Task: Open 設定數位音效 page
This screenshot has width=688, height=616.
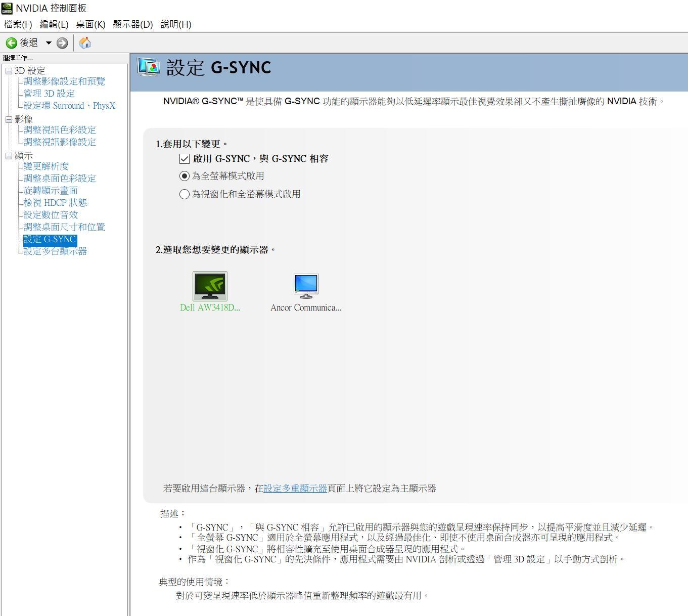Action: click(51, 215)
